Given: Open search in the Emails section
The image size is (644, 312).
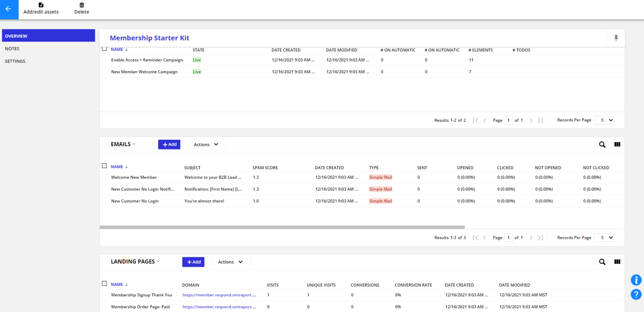Looking at the screenshot, I should (602, 144).
